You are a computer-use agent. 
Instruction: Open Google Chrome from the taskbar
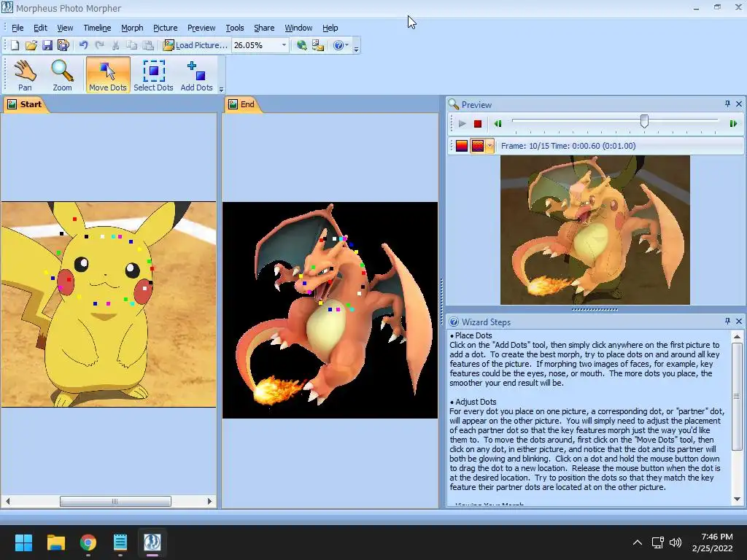point(88,542)
